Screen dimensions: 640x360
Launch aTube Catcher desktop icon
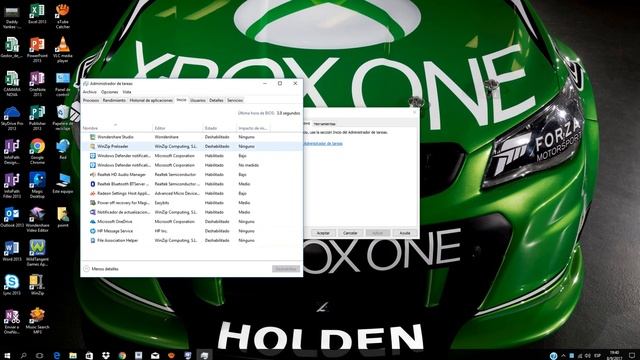pos(62,16)
